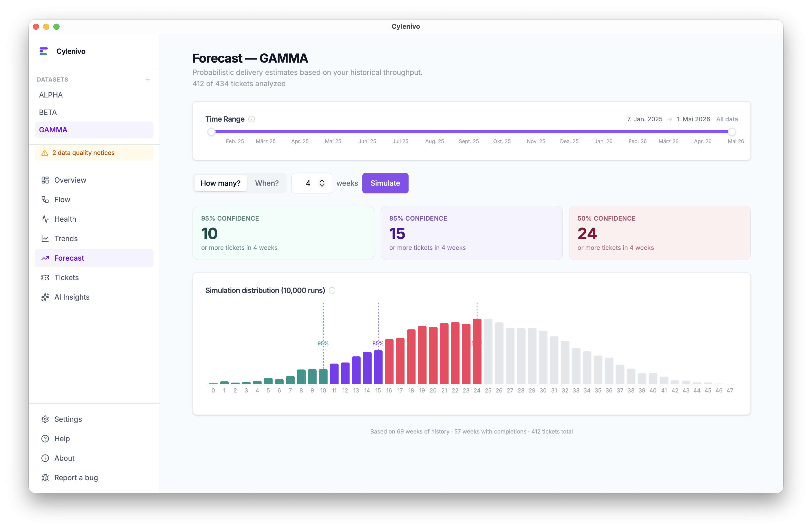Click the Report a bug icon
Viewport: 812px width, 531px height.
coord(45,477)
